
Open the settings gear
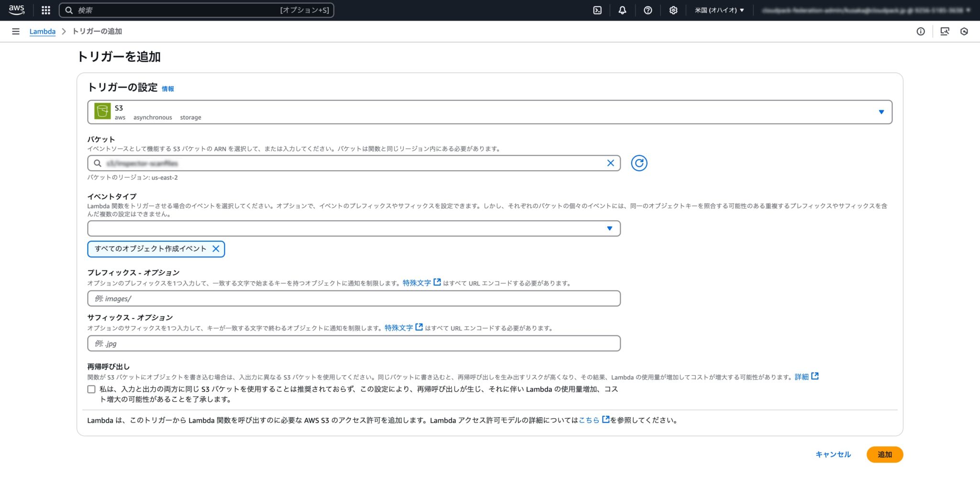point(673,10)
